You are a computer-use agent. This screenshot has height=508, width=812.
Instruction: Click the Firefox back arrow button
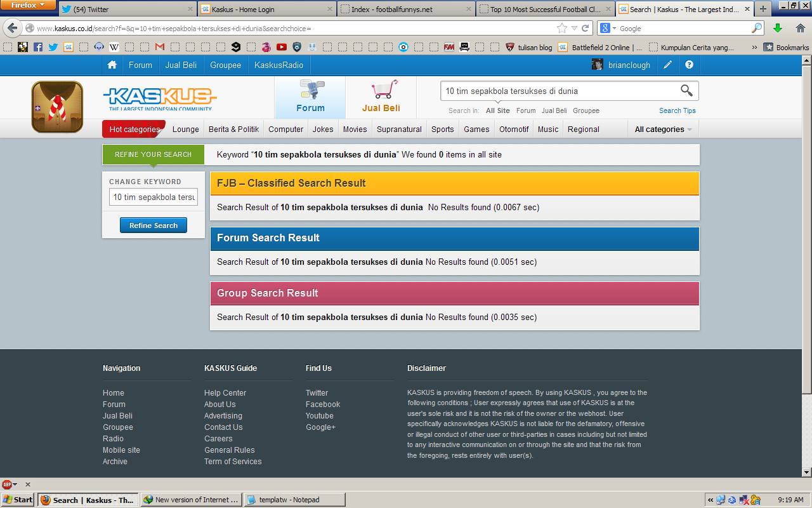[x=13, y=28]
